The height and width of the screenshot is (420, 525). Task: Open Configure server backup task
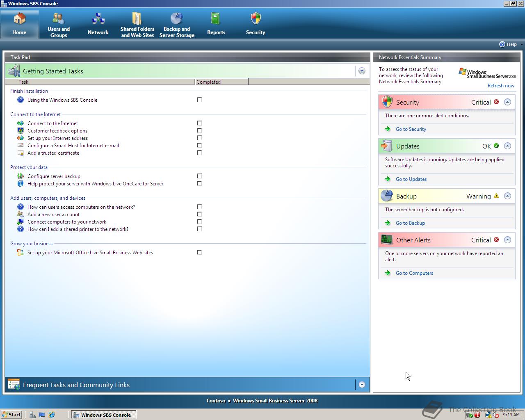pyautogui.click(x=54, y=176)
